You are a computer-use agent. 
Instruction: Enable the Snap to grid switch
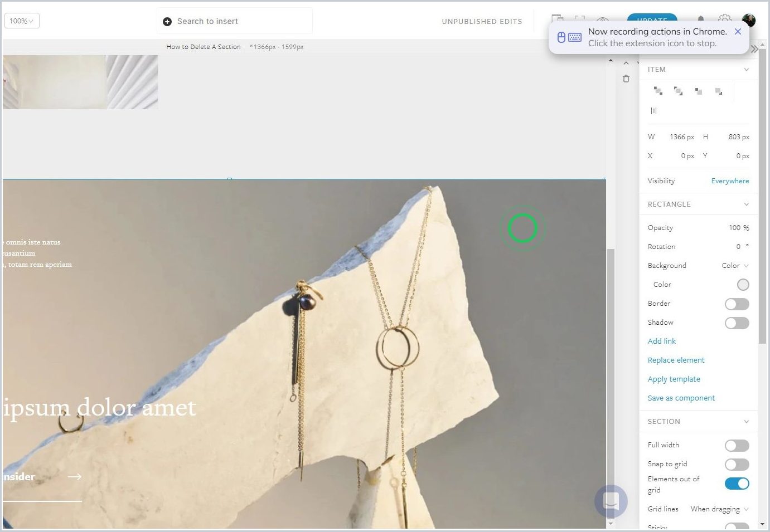[737, 465]
